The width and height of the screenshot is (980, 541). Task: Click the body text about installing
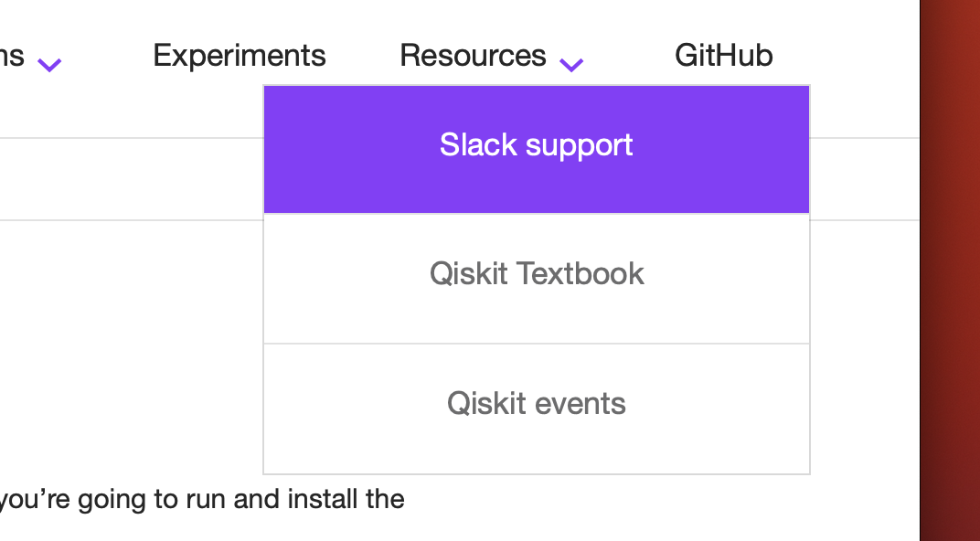(x=201, y=499)
